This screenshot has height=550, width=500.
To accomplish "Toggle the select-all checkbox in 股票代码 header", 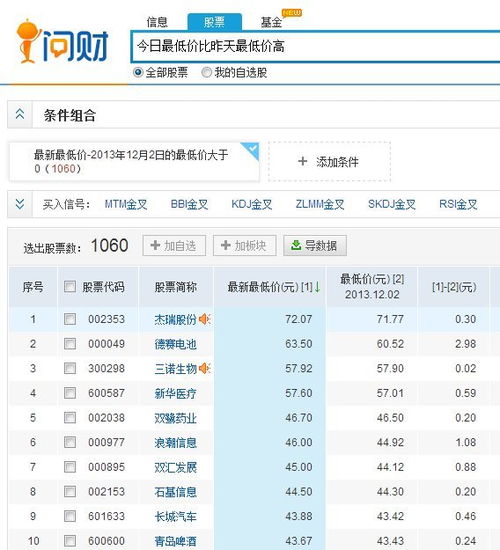I will [x=70, y=287].
